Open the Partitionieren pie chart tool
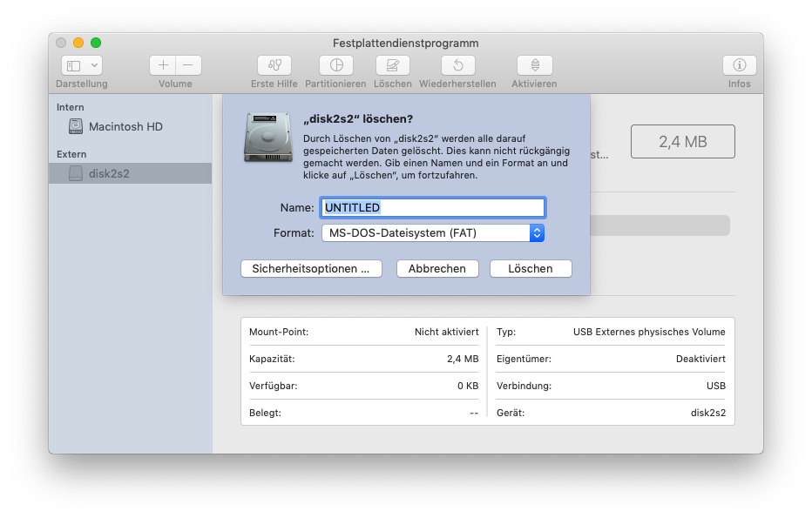The height and width of the screenshot is (518, 812). click(x=336, y=65)
